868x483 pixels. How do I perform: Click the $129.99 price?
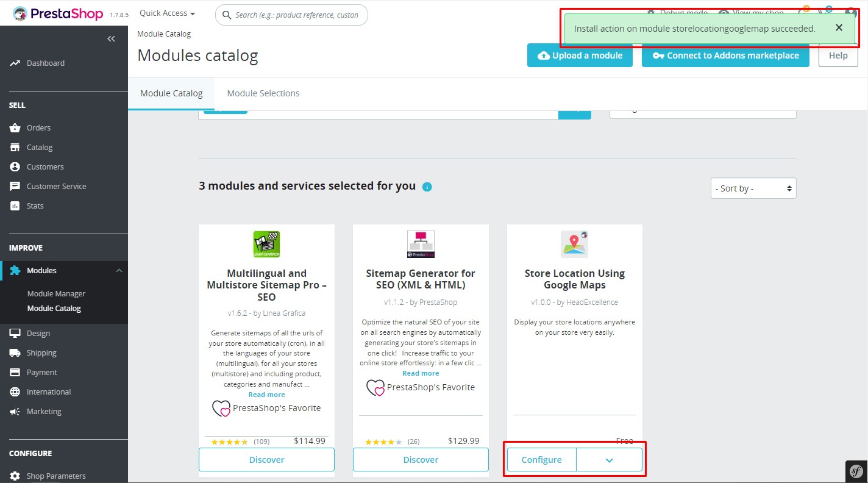(464, 441)
